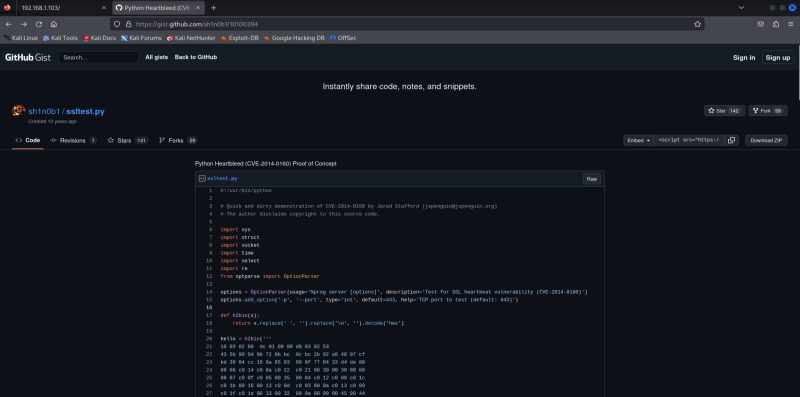Open the Exploit-DB bookmark
This screenshot has height=397, width=800.
[240, 38]
